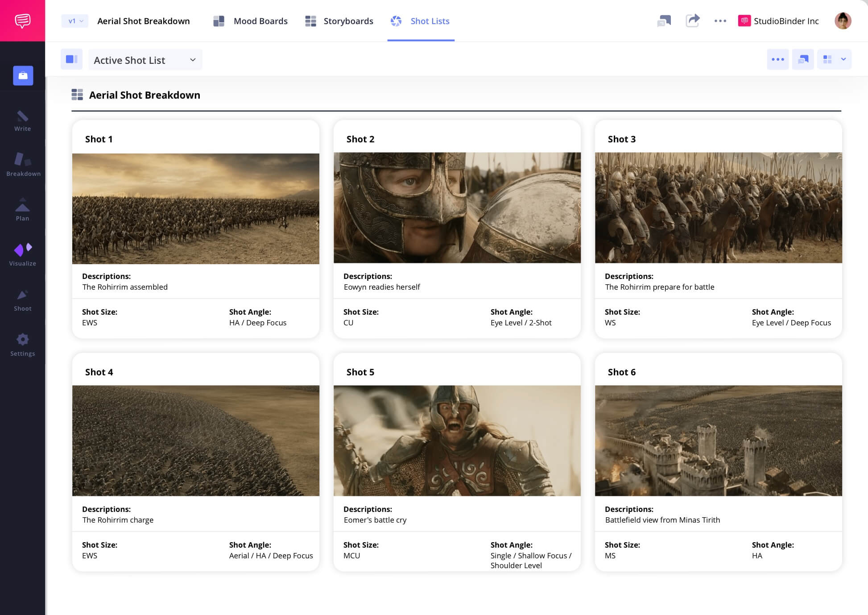Click the Shot Lists aperture icon
The image size is (868, 615).
coord(396,21)
